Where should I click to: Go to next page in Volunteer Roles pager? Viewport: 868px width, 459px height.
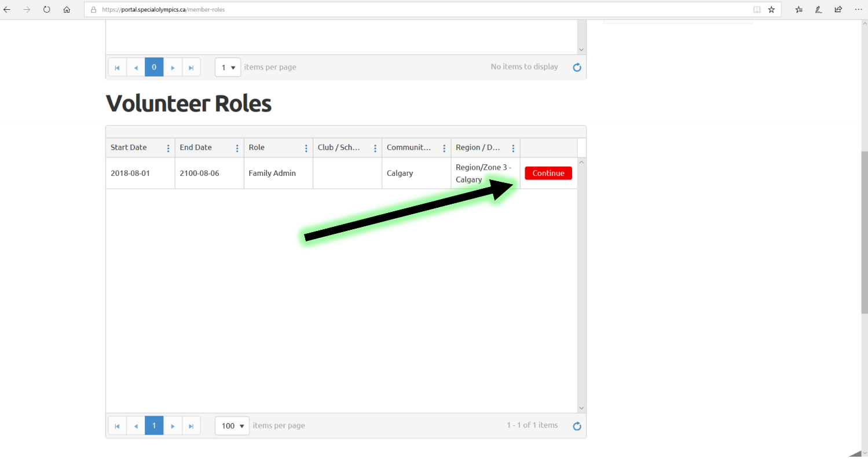tap(173, 426)
